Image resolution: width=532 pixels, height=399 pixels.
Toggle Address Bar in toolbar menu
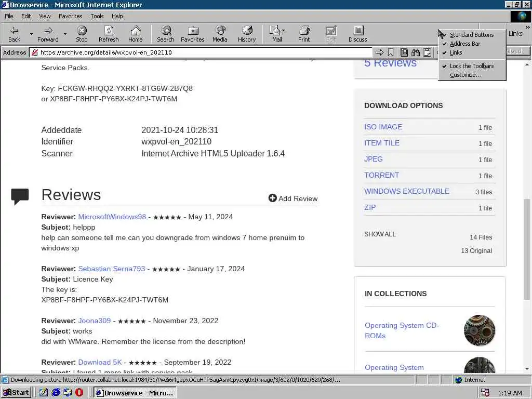(472, 44)
